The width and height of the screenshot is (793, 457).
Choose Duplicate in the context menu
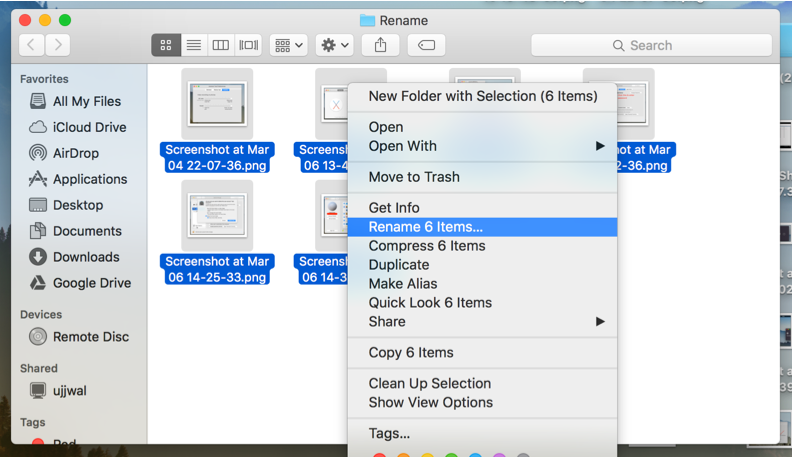[482, 265]
